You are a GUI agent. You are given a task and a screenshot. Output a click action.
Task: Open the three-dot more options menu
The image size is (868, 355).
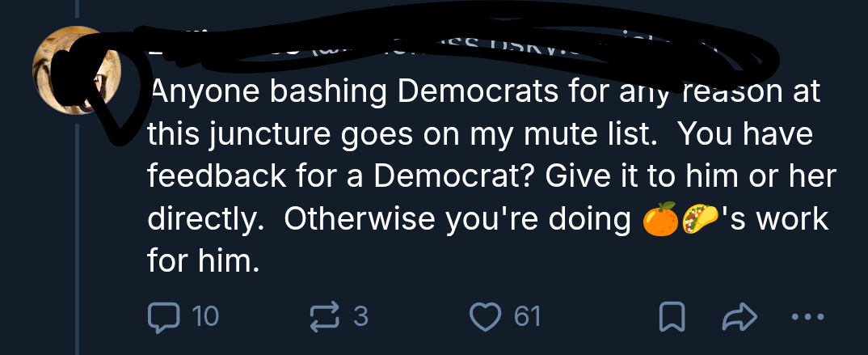coord(810,316)
